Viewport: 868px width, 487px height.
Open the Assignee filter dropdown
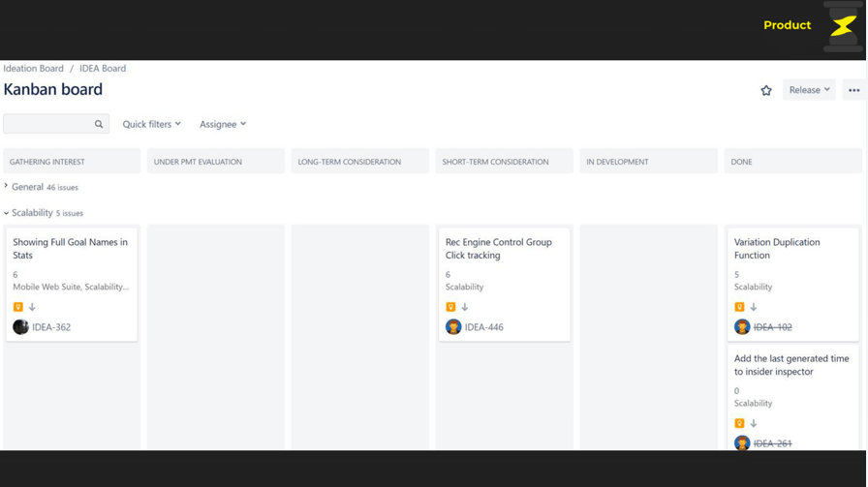pos(223,124)
